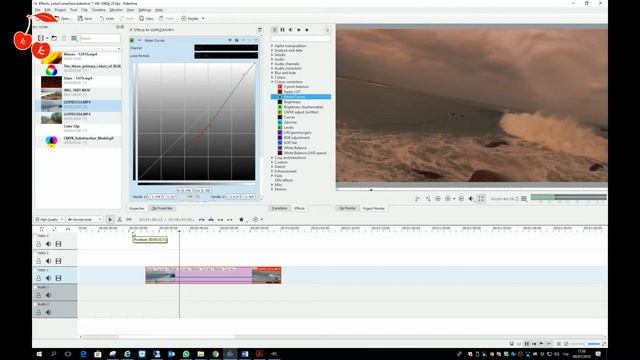640x360 pixels.
Task: Toggle lock on Audio 2 track
Action: click(38, 312)
